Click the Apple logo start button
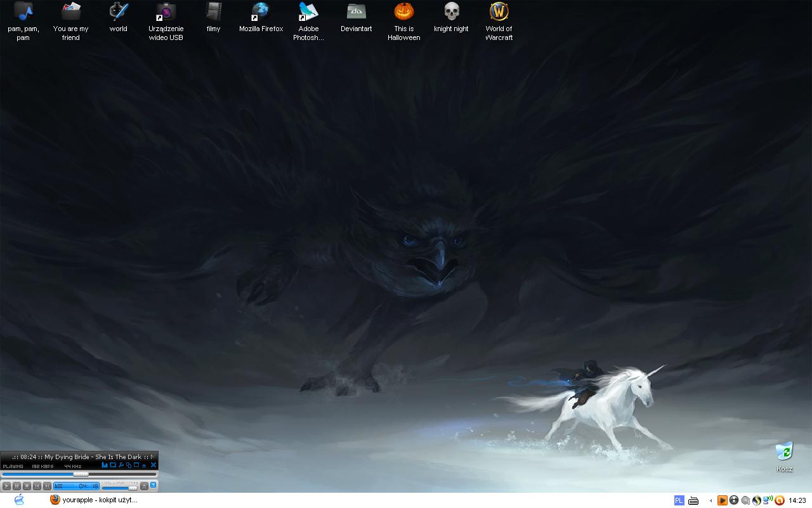The image size is (812, 508). (x=19, y=500)
